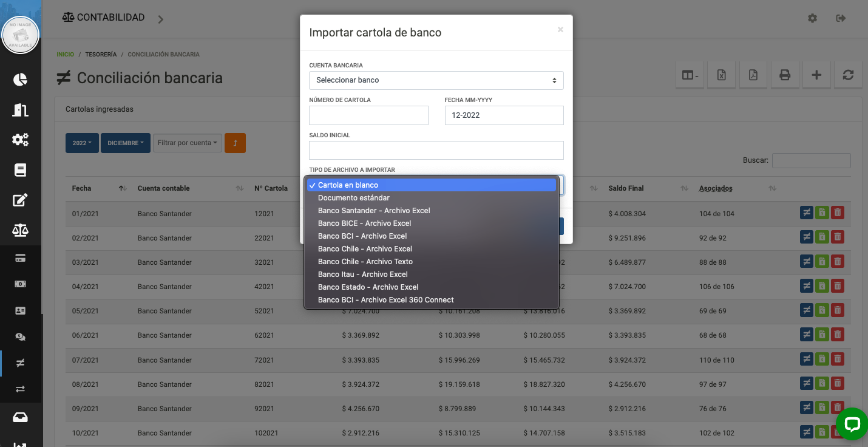Pick 'Cartola en blanco' checked option
Screen dimensions: 868x447
[431, 185]
